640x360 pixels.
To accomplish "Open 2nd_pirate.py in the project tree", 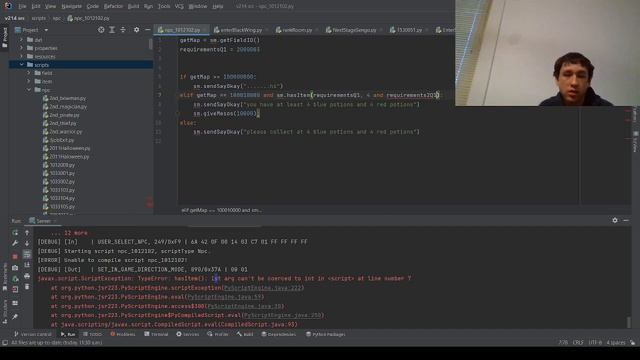I will tap(62, 115).
